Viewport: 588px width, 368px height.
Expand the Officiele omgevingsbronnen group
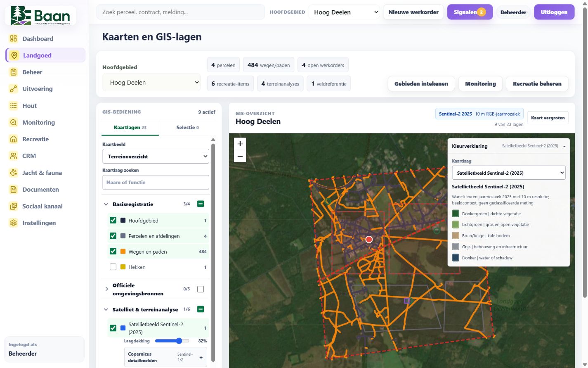[x=106, y=289]
